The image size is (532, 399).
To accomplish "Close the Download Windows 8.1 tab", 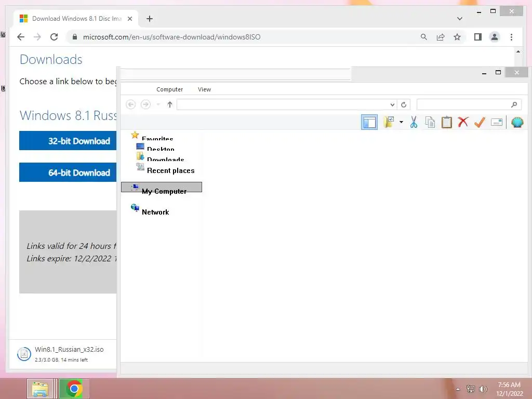I will point(129,19).
